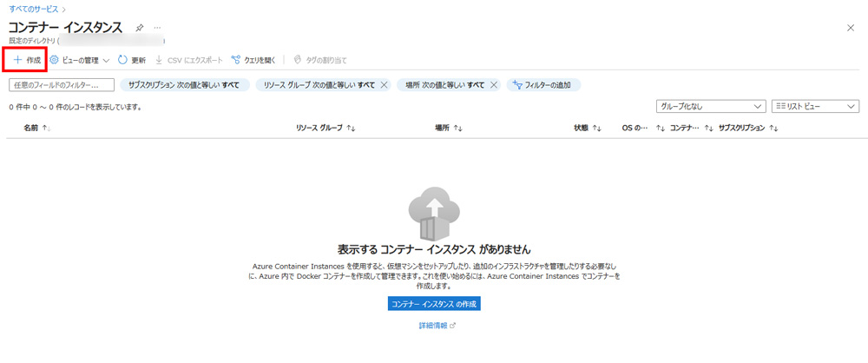868x363 pixels.
Task: Sort by サブスクリプション column
Action: 748,128
